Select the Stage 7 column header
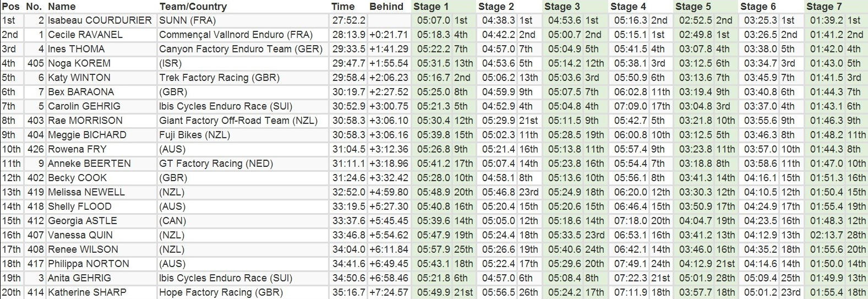 click(x=824, y=7)
